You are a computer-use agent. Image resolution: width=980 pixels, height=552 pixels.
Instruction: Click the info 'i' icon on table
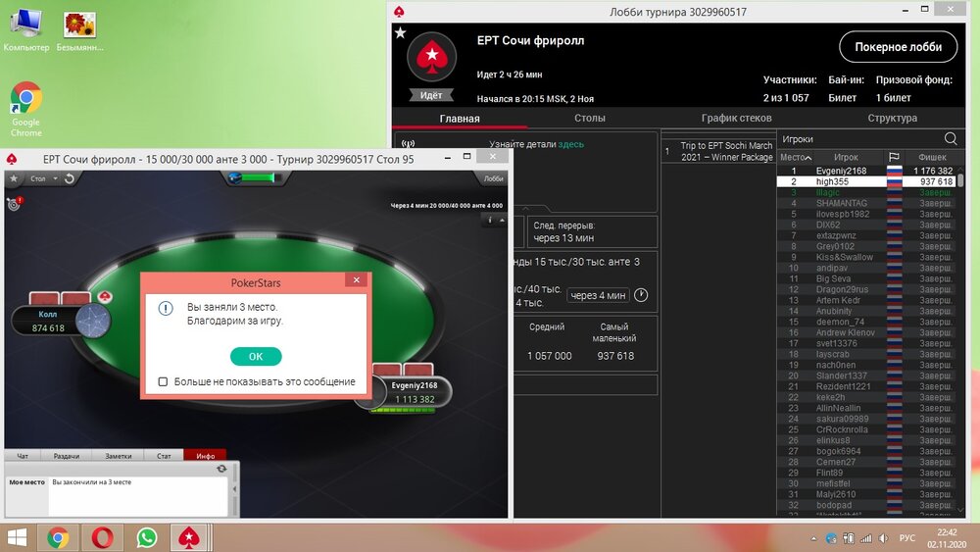[489, 220]
